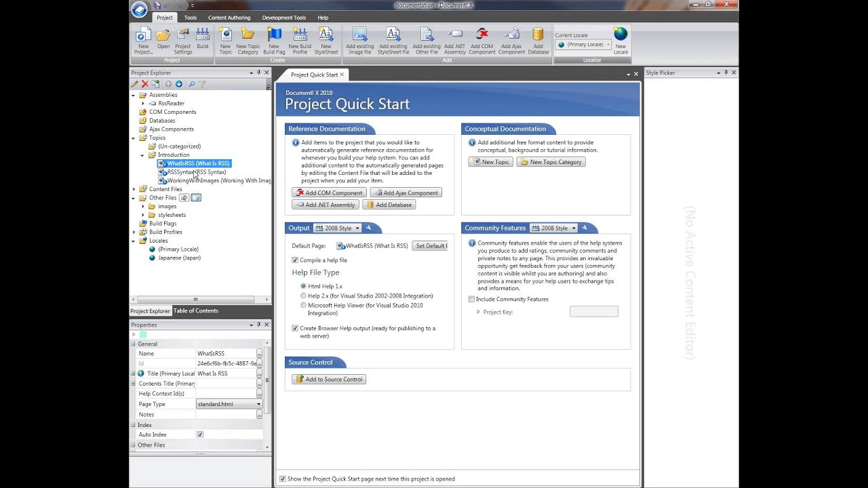Collapse the Assemblies tree node

(134, 95)
